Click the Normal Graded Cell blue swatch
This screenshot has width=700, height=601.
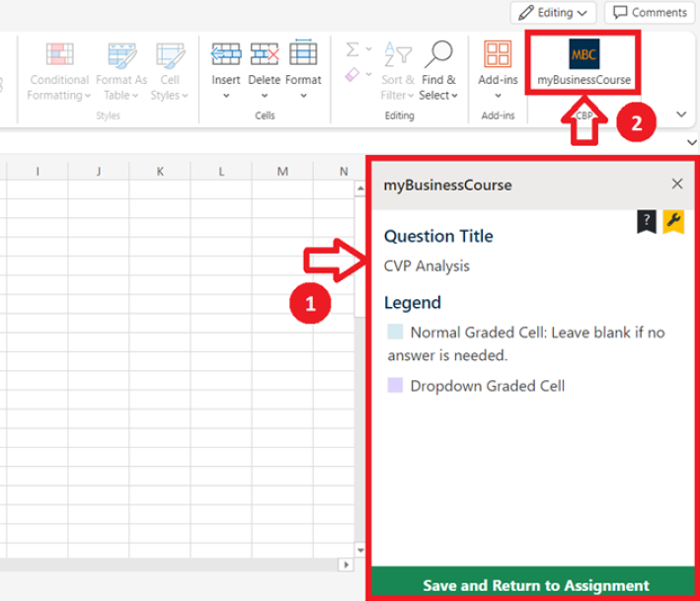pyautogui.click(x=395, y=332)
